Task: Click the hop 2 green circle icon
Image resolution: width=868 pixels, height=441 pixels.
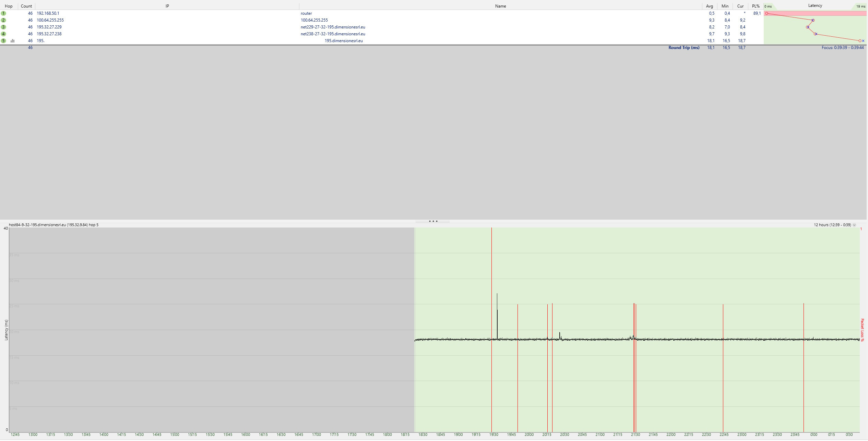Action: 3,20
